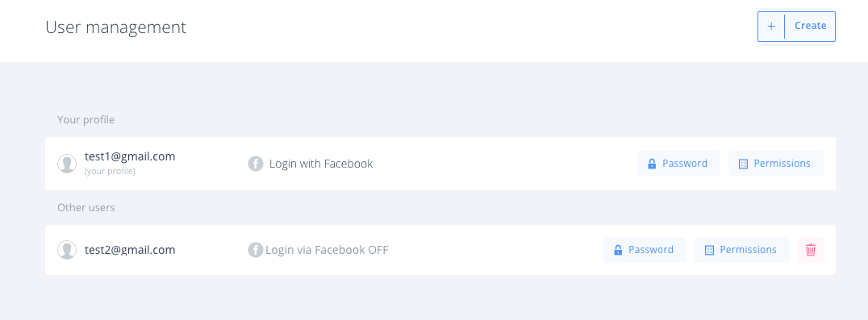Enable Login via Facebook OFF text toggle
Image resolution: width=868 pixels, height=320 pixels.
pos(328,250)
